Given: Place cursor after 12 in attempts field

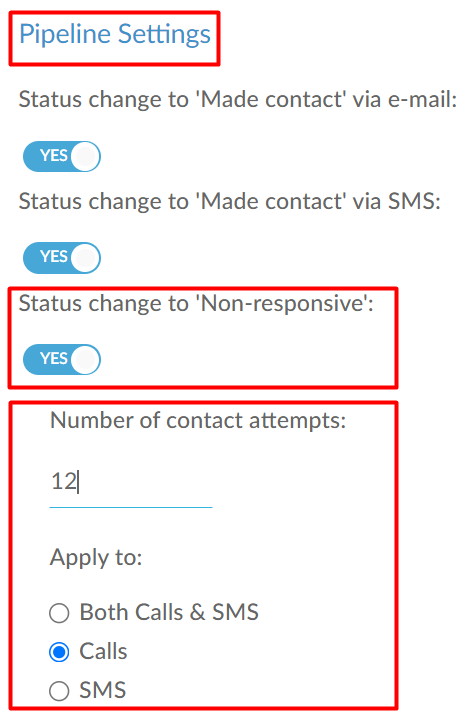Looking at the screenshot, I should pos(78,482).
